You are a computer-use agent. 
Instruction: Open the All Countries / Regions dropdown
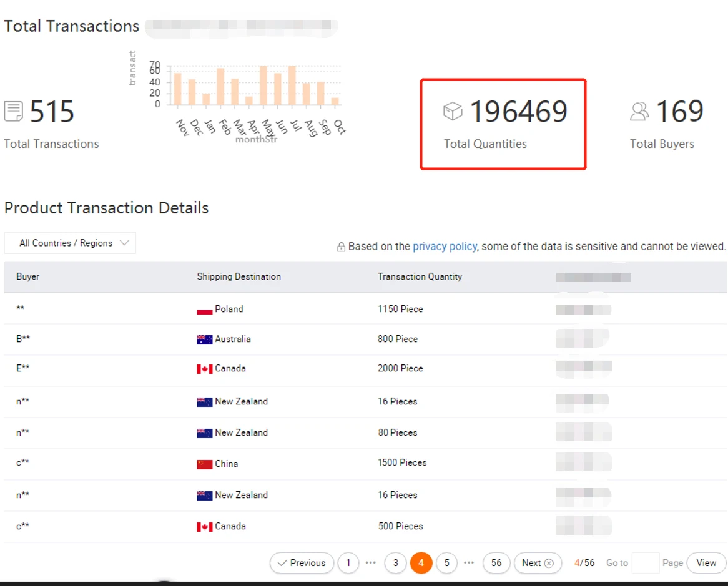[70, 243]
